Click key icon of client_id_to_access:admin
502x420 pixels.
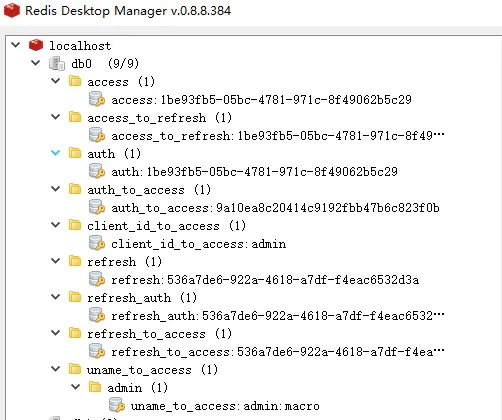point(97,243)
